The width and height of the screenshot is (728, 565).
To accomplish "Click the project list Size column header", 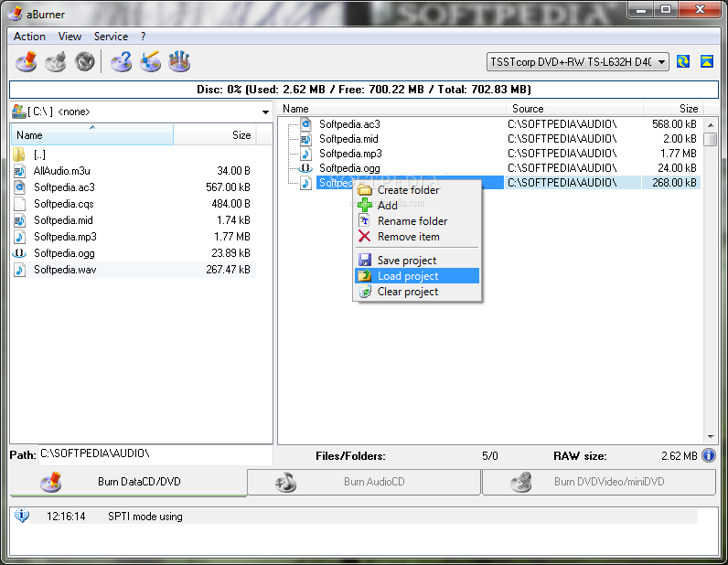I will pyautogui.click(x=673, y=109).
